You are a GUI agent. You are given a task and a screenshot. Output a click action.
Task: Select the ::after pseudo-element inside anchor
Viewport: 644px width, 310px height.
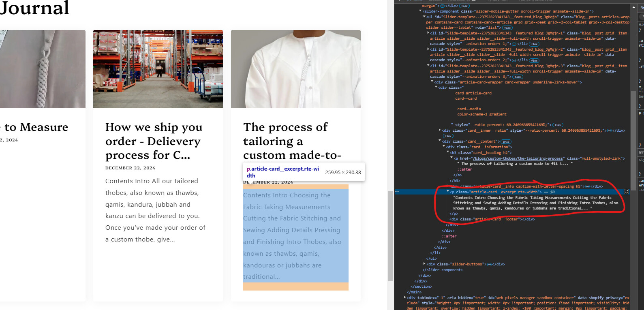click(x=464, y=169)
